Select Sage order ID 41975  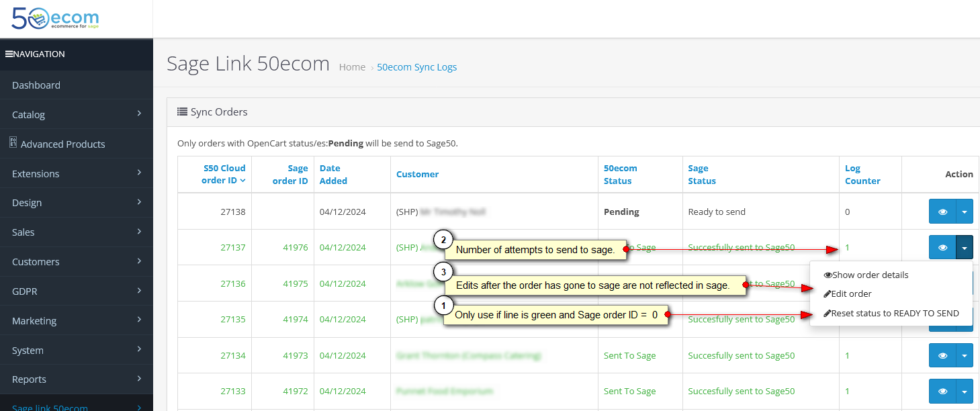(x=296, y=283)
